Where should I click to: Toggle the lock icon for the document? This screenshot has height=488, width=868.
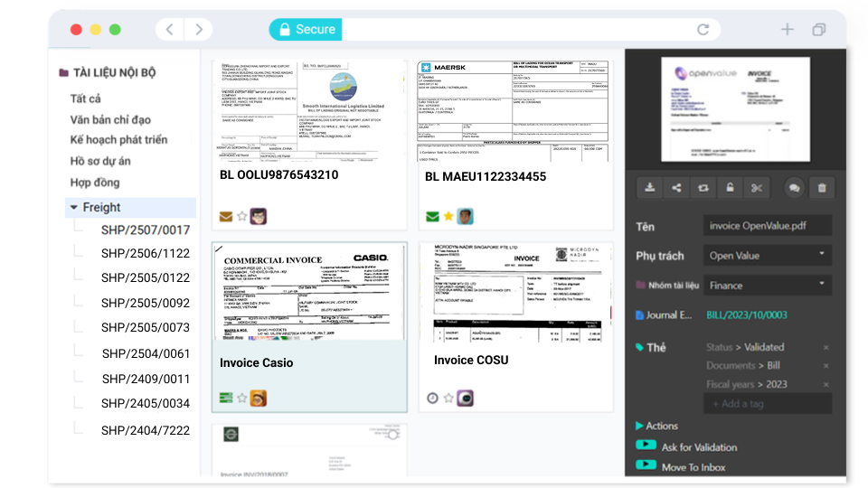(730, 188)
